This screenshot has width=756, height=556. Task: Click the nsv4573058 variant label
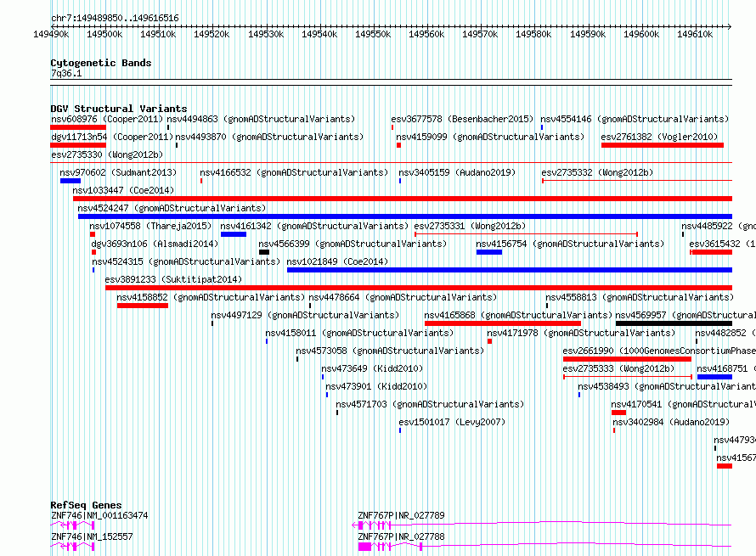(x=390, y=351)
